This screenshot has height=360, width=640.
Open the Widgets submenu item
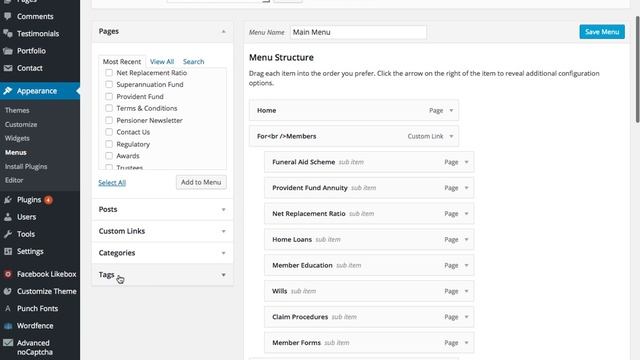[17, 138]
